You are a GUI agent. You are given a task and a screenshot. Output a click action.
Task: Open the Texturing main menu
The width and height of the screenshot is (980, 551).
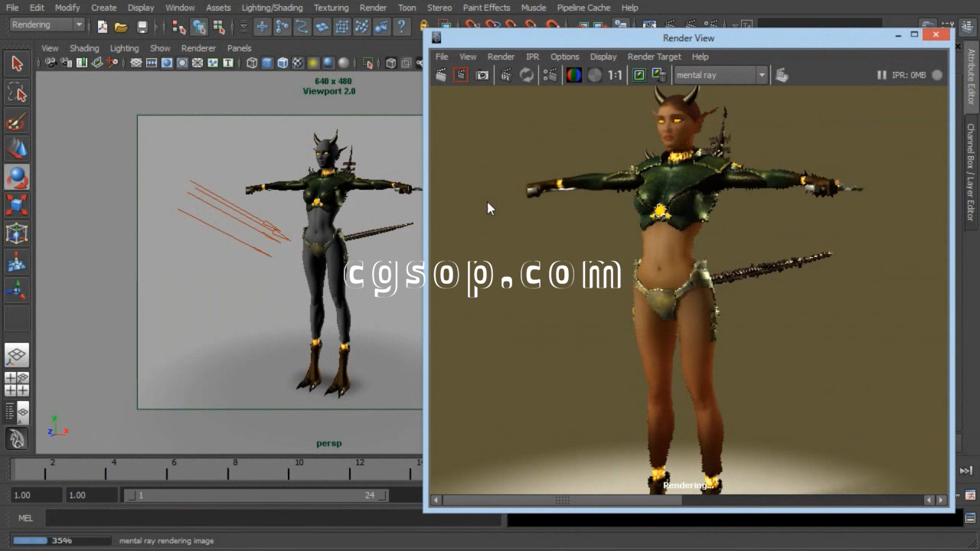point(331,8)
